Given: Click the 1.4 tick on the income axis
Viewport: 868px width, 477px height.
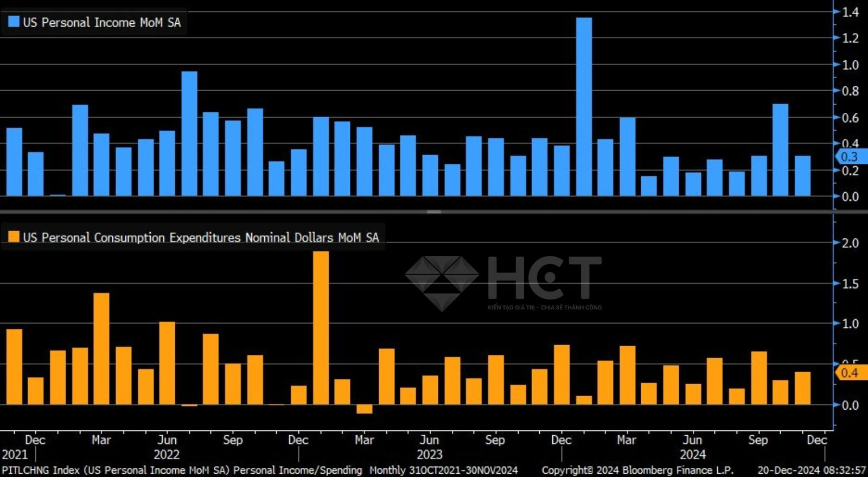Looking at the screenshot, I should click(850, 12).
